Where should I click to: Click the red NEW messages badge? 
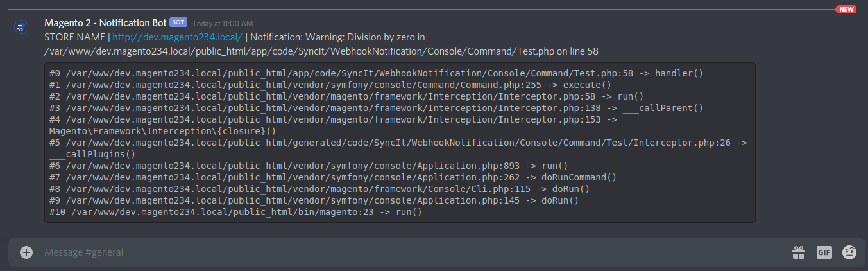click(x=846, y=9)
